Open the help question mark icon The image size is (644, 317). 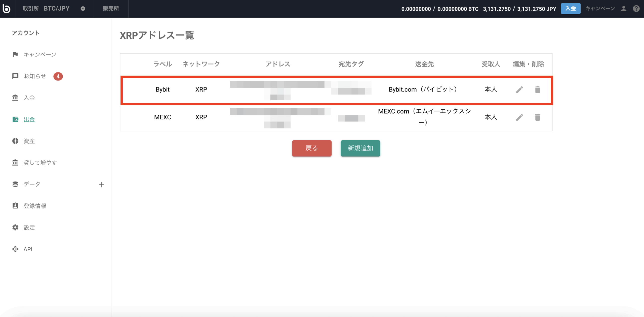click(636, 9)
